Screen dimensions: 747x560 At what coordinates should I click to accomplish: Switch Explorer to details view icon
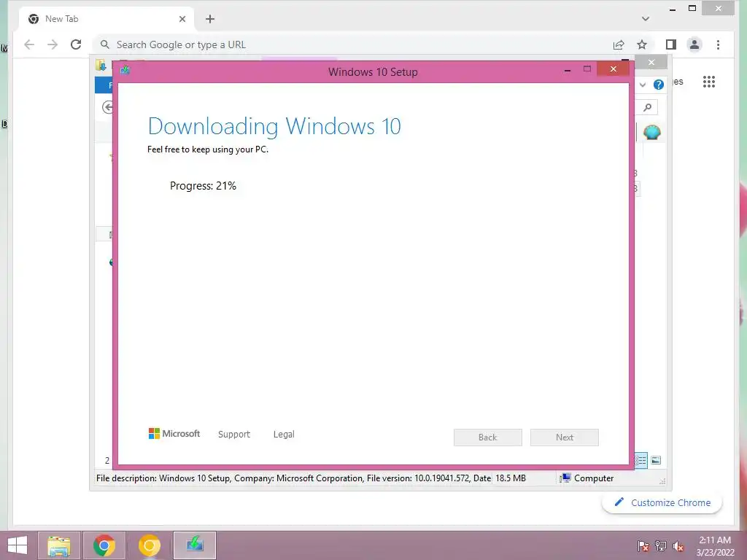[640, 460]
